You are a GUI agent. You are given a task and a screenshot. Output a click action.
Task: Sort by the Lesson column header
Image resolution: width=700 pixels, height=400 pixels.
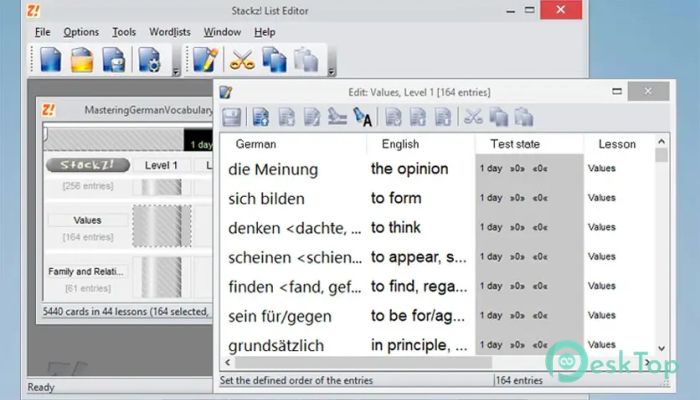click(619, 144)
